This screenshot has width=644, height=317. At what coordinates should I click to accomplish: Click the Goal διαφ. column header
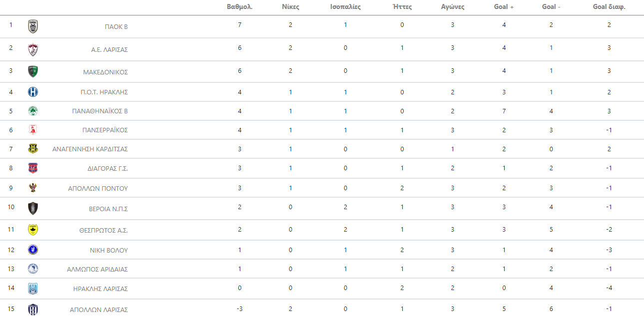[609, 7]
